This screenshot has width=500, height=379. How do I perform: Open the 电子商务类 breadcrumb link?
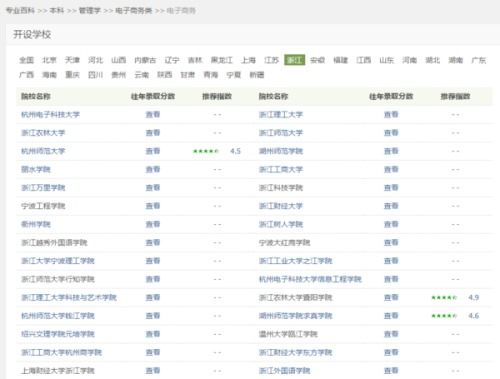[133, 11]
